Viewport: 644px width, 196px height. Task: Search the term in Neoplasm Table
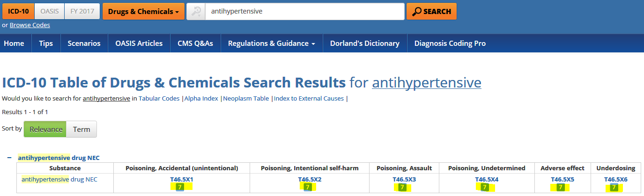click(246, 98)
